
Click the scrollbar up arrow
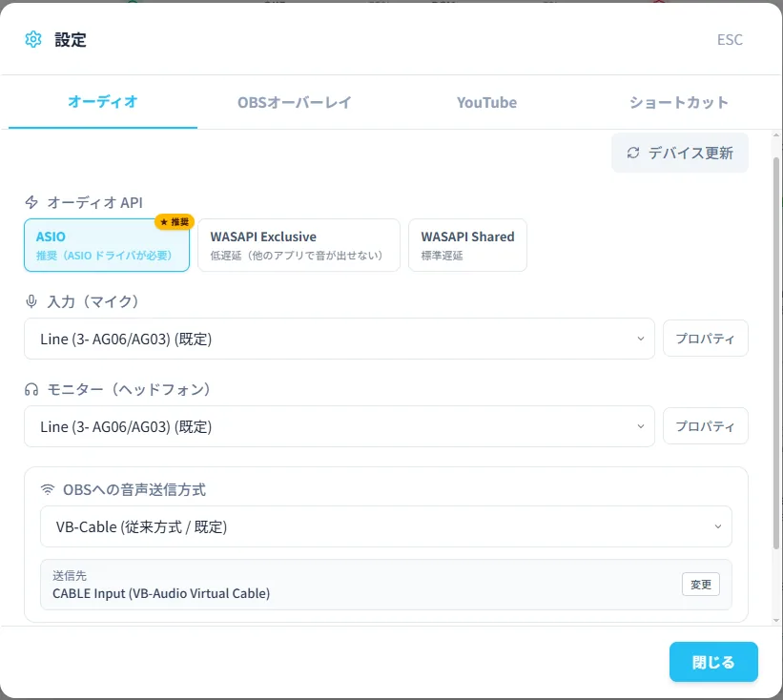coord(776,134)
